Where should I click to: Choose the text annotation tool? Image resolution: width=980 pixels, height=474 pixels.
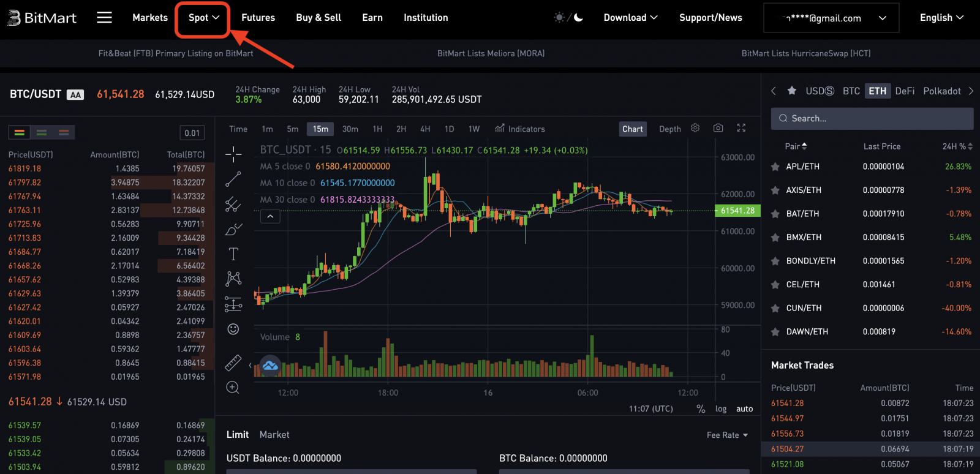click(233, 254)
